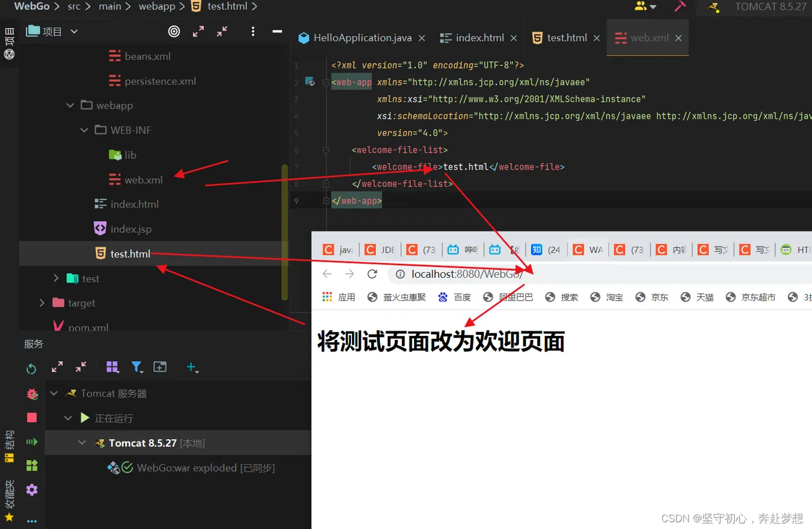Image resolution: width=812 pixels, height=529 pixels.
Task: Open index.jsp in the project tree
Action: pyautogui.click(x=123, y=229)
